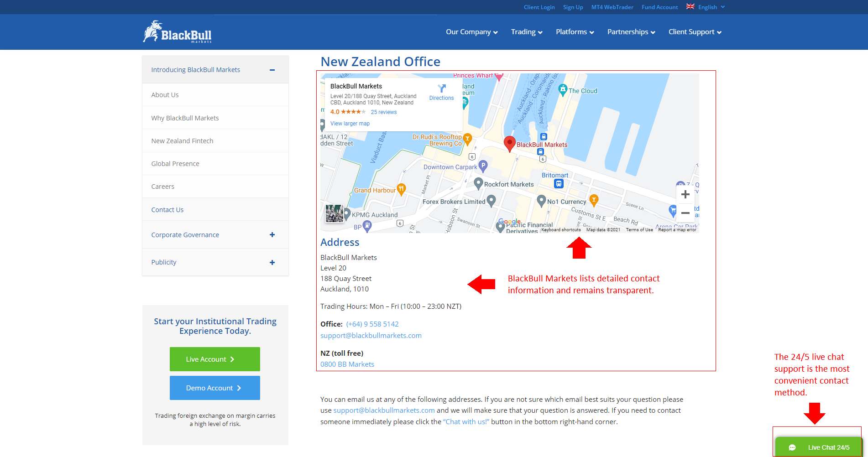Click the Client Login link
Image resolution: width=868 pixels, height=457 pixels.
pyautogui.click(x=539, y=7)
